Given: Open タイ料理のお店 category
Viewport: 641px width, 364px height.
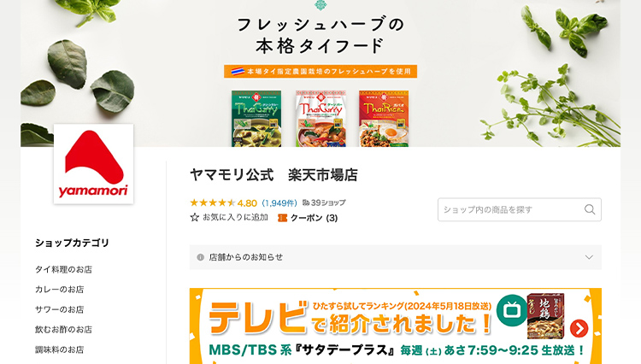Looking at the screenshot, I should (63, 270).
